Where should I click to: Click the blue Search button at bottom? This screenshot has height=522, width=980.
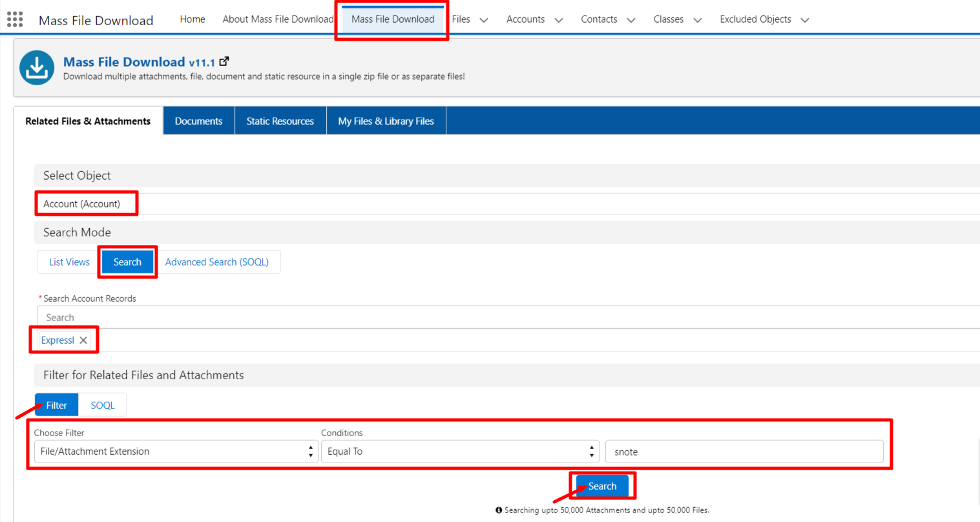coord(602,486)
